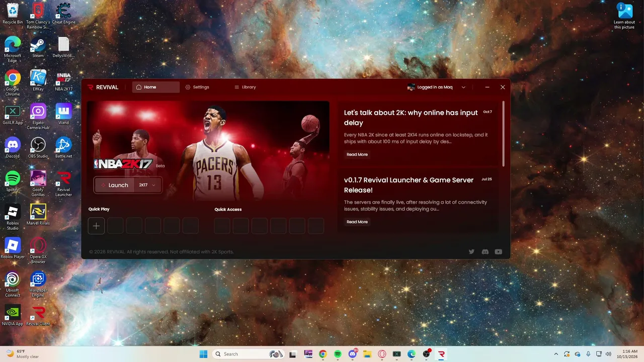This screenshot has height=362, width=644.
Task: Open the Library tab
Action: (x=246, y=87)
